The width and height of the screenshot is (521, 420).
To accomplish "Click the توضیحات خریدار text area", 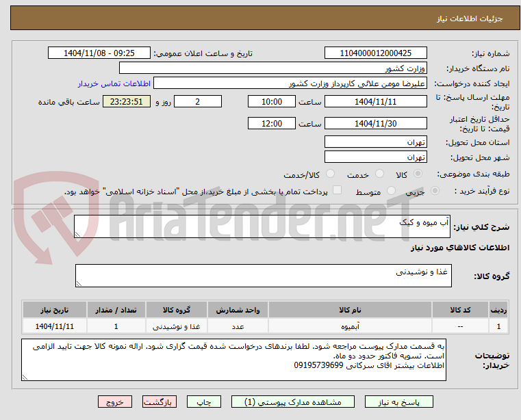I will [x=233, y=360].
